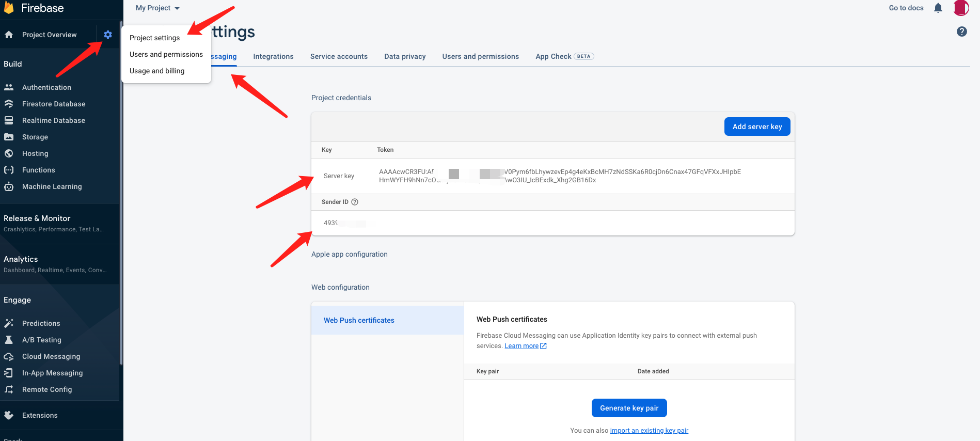Open Machine Learning in the sidebar
The image size is (980, 441).
point(52,186)
